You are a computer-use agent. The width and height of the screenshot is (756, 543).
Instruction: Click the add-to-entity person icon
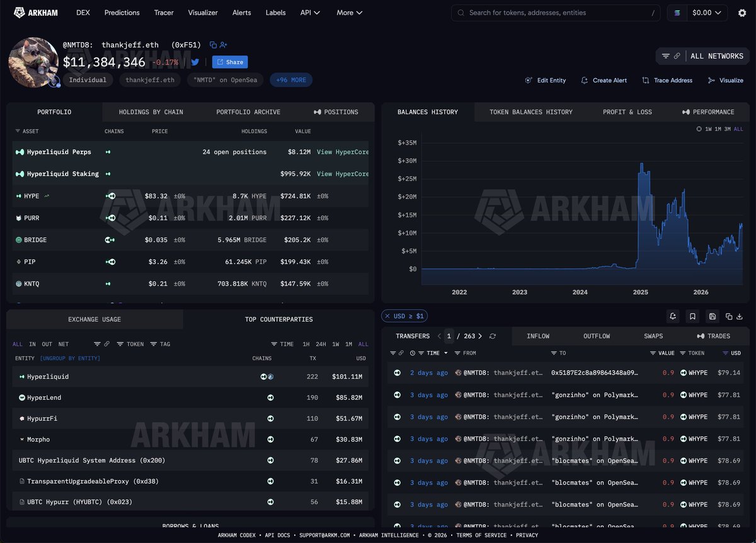[x=223, y=45]
